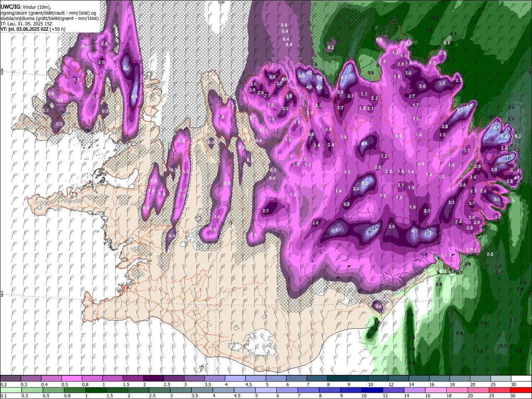Click the 4.9 value in the Westfjords
This screenshot has width=532, height=399.
134,96
